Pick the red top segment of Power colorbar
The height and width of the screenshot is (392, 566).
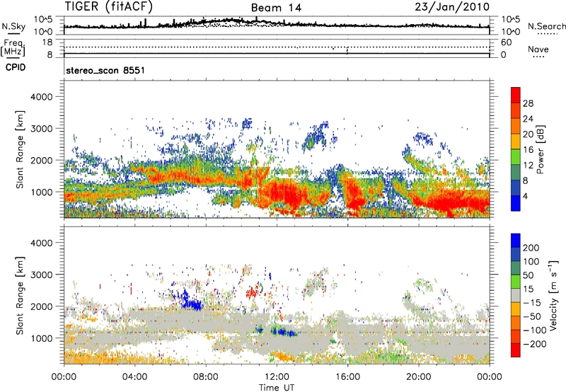pyautogui.click(x=516, y=96)
